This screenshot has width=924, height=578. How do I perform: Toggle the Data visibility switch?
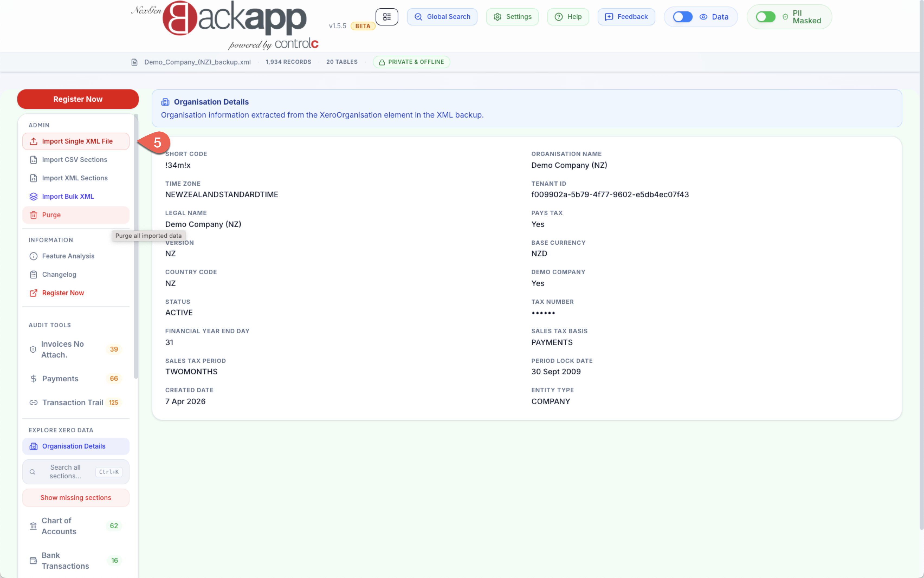[x=682, y=17]
